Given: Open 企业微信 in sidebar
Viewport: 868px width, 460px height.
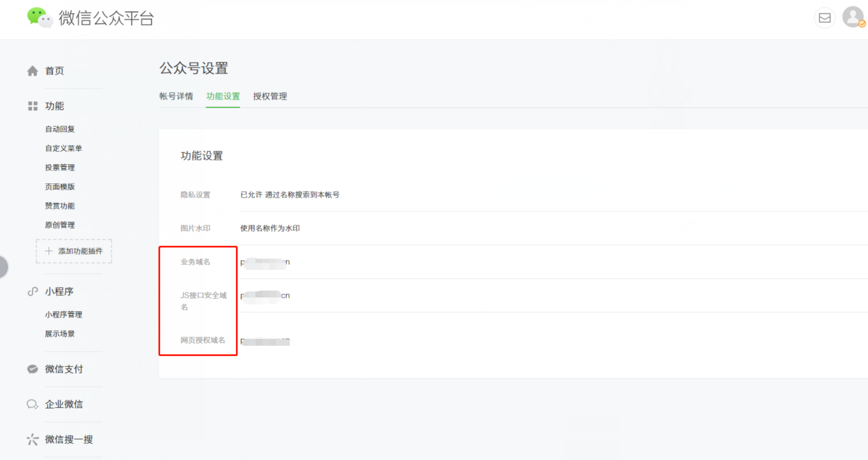Looking at the screenshot, I should [x=64, y=404].
